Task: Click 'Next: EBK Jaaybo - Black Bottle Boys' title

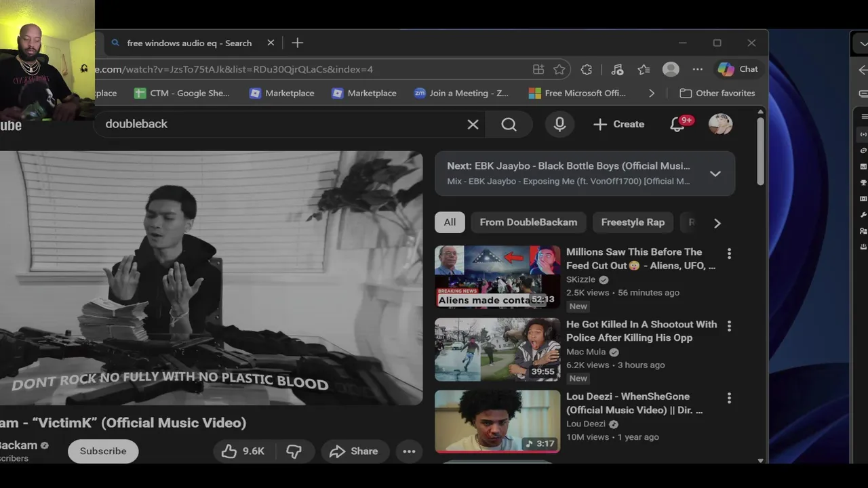Action: (568, 165)
